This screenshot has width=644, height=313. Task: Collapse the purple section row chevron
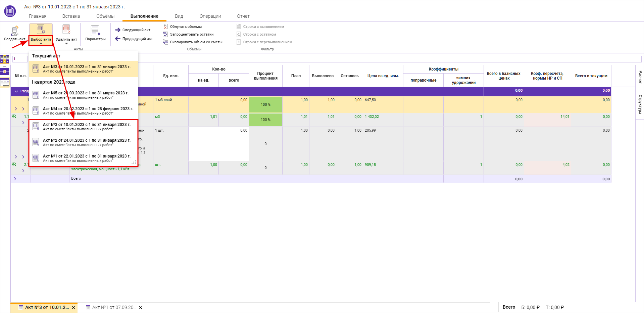pos(16,91)
